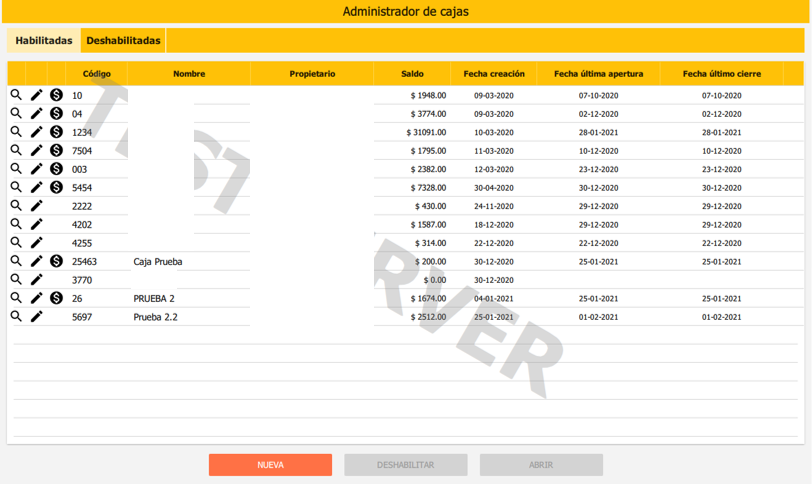The width and height of the screenshot is (812, 484).
Task: Edit caja PRUEBA 2 using pencil icon
Action: (37, 298)
